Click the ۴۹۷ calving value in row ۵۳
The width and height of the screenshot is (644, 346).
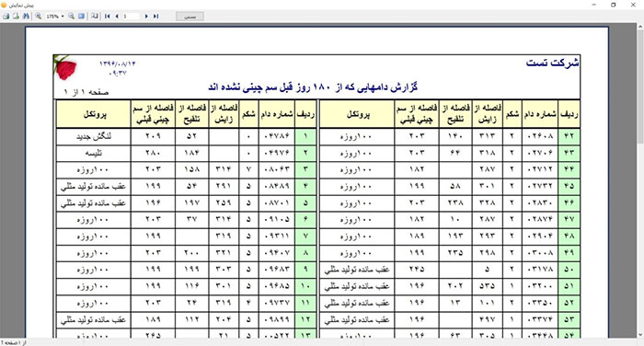point(488,319)
